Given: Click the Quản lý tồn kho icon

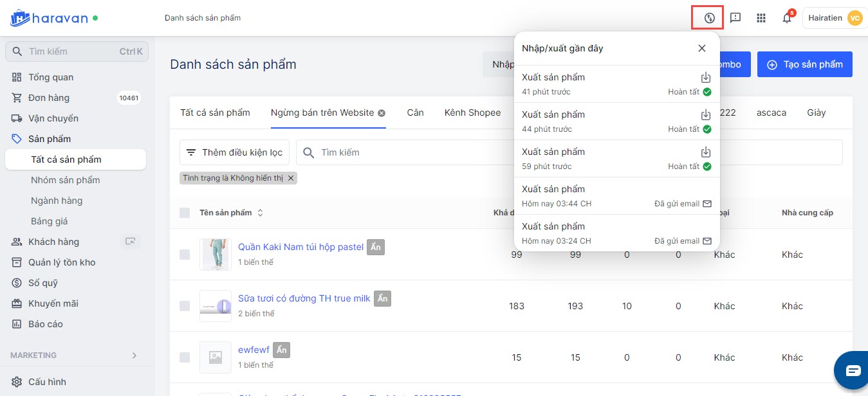Looking at the screenshot, I should pyautogui.click(x=17, y=262).
